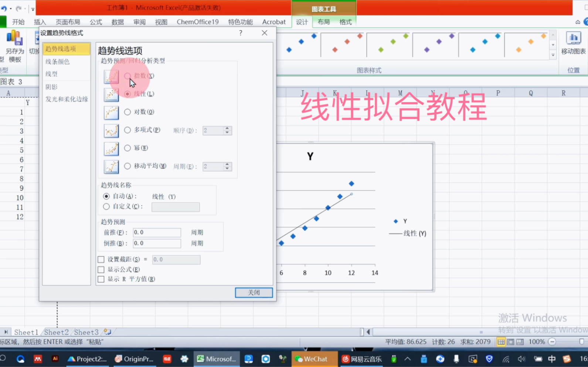Switch to Page Break Preview in status bar
Image resolution: width=588 pixels, height=367 pixels.
(x=520, y=342)
